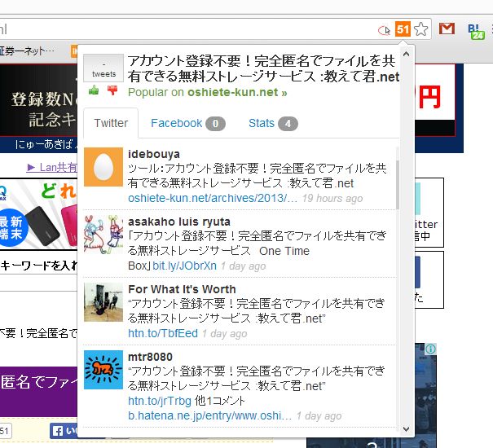Click username For What It's Worth
Viewport: 493px width, 448px height.
point(182,289)
